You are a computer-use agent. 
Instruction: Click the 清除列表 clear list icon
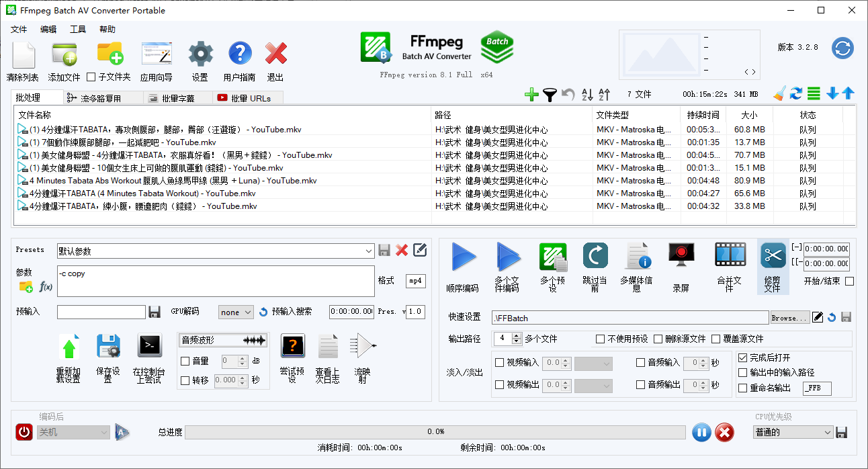24,54
